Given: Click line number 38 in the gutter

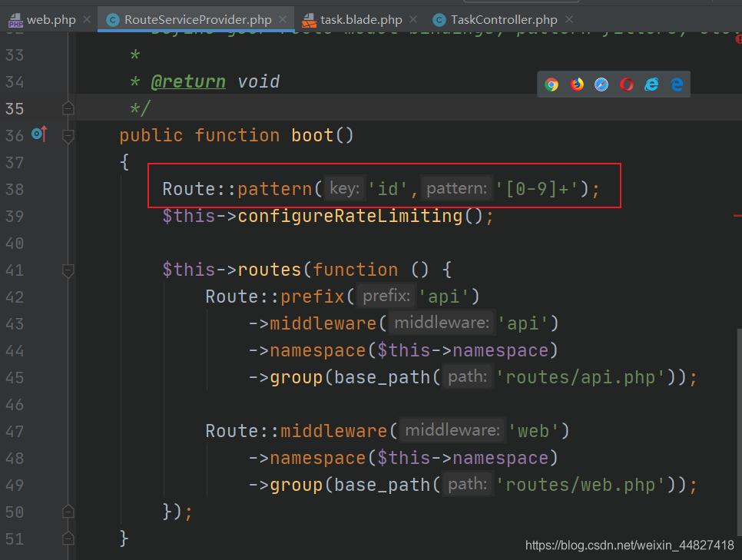Looking at the screenshot, I should pos(15,190).
